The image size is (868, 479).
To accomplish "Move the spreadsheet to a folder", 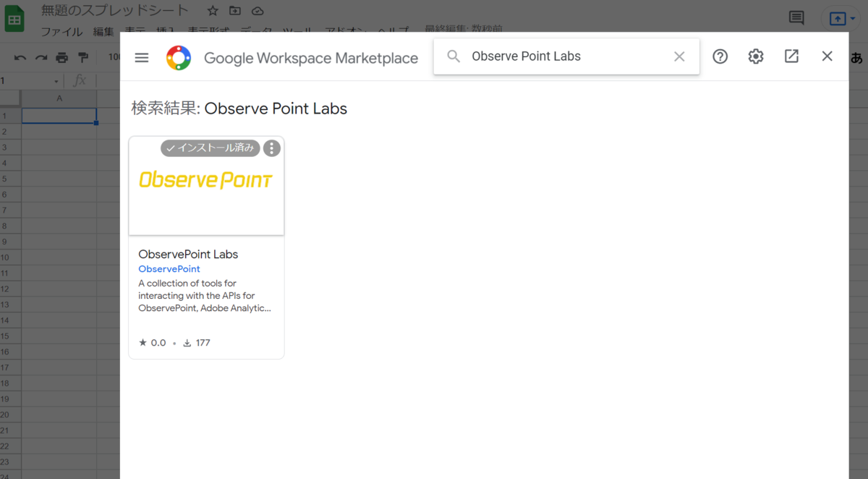I will click(235, 11).
